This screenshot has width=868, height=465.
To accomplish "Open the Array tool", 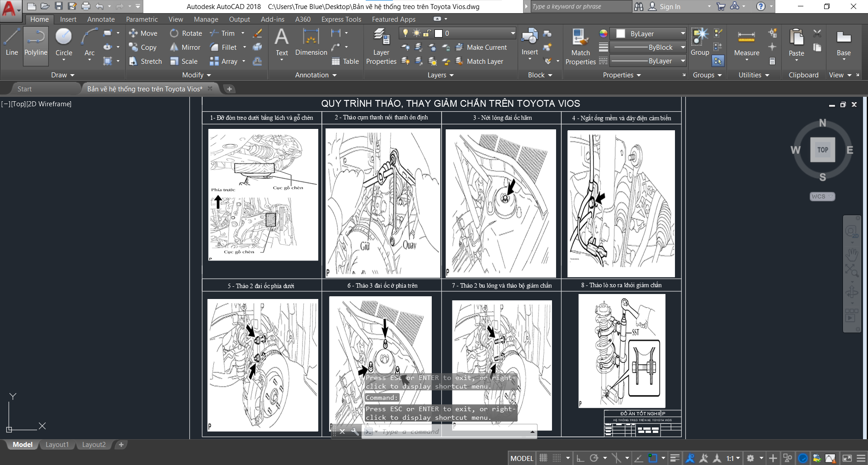I will 223,62.
